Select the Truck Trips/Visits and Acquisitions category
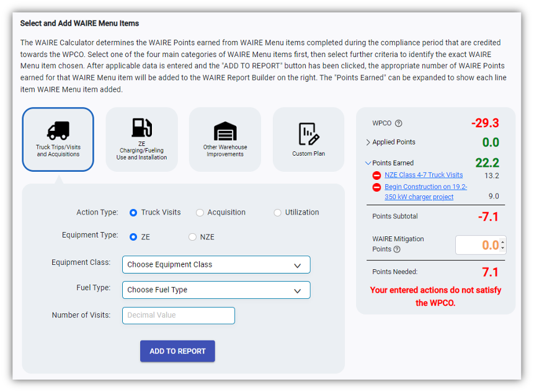The height and width of the screenshot is (392, 534). point(58,139)
